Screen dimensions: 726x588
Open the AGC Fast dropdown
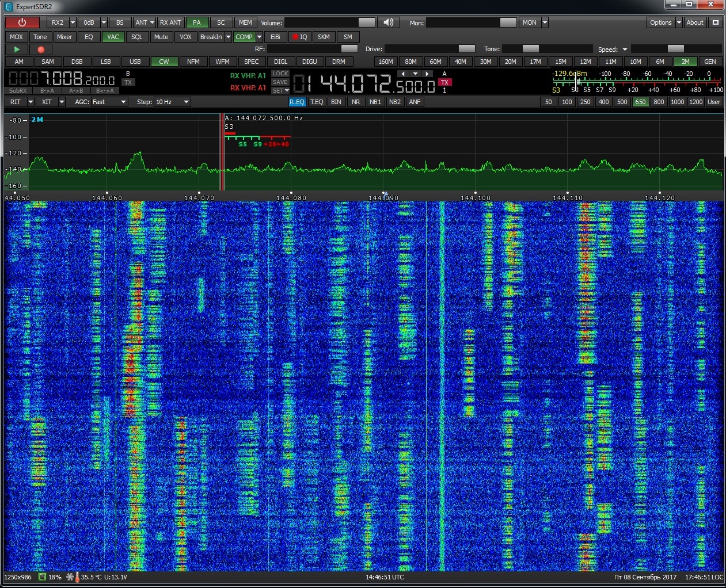point(109,102)
